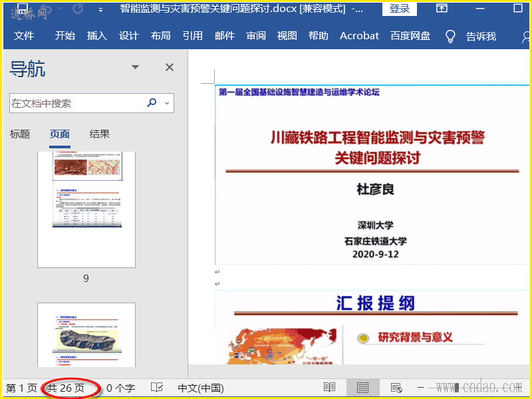Click the 研究背景与意义 outline item

click(x=415, y=337)
